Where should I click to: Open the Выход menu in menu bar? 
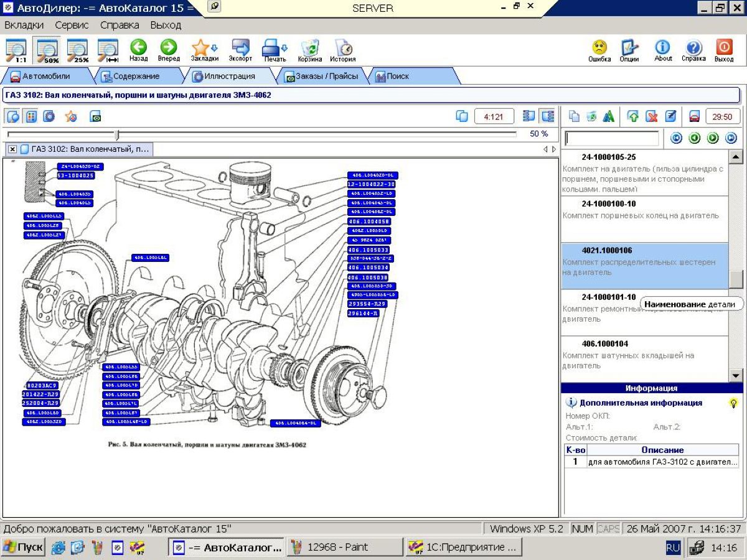[166, 26]
